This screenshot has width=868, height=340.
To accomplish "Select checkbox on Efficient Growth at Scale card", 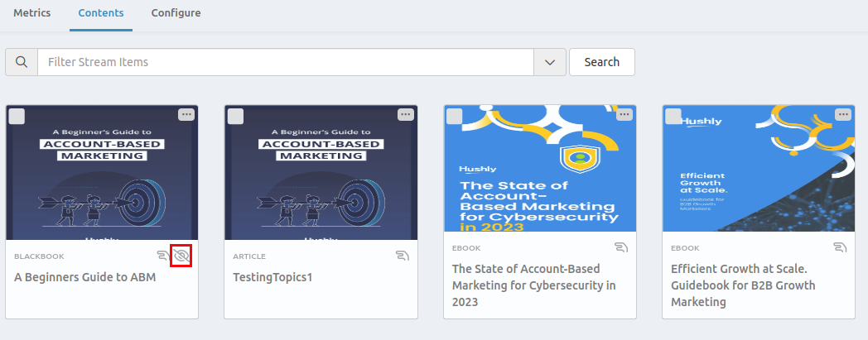I will [x=673, y=117].
